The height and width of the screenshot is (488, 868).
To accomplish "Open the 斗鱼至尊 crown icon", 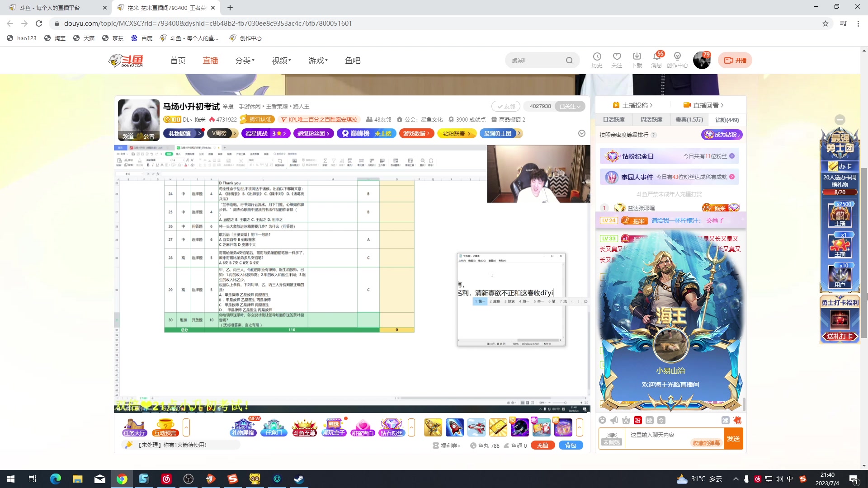I will 304,427.
